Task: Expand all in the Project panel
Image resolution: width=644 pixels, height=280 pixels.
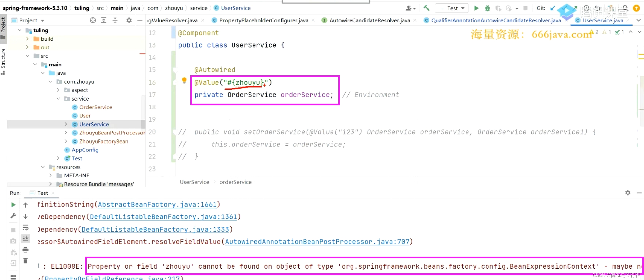Action: click(x=104, y=20)
